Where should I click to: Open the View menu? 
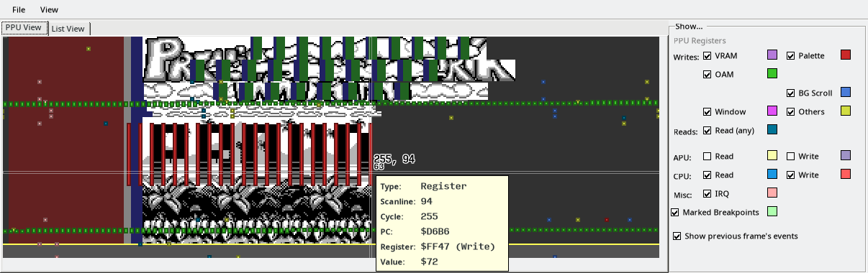(x=49, y=10)
